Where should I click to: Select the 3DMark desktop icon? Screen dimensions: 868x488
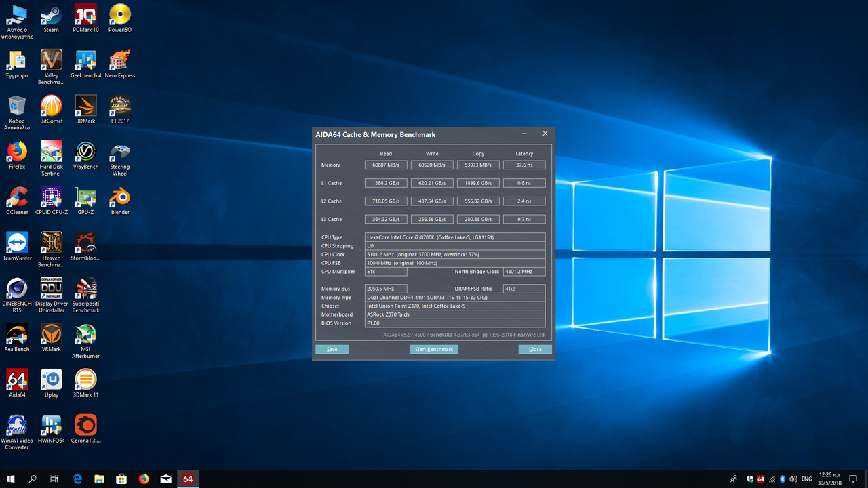(x=85, y=109)
